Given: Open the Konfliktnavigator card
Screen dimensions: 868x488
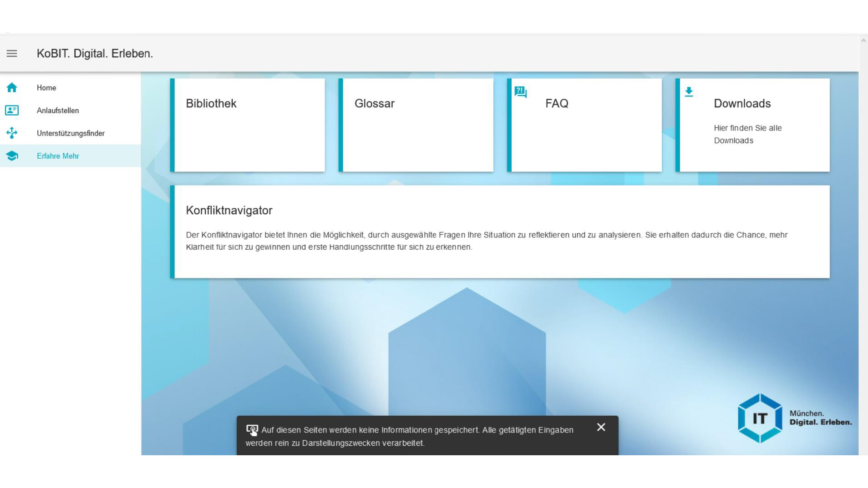Looking at the screenshot, I should pos(501,230).
